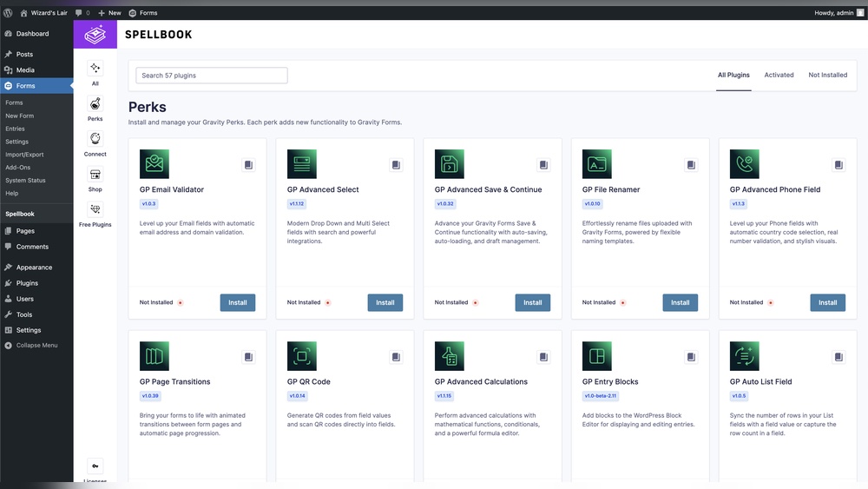Open documentation icon on GP Email Validator card
This screenshot has width=868, height=489.
point(248,165)
